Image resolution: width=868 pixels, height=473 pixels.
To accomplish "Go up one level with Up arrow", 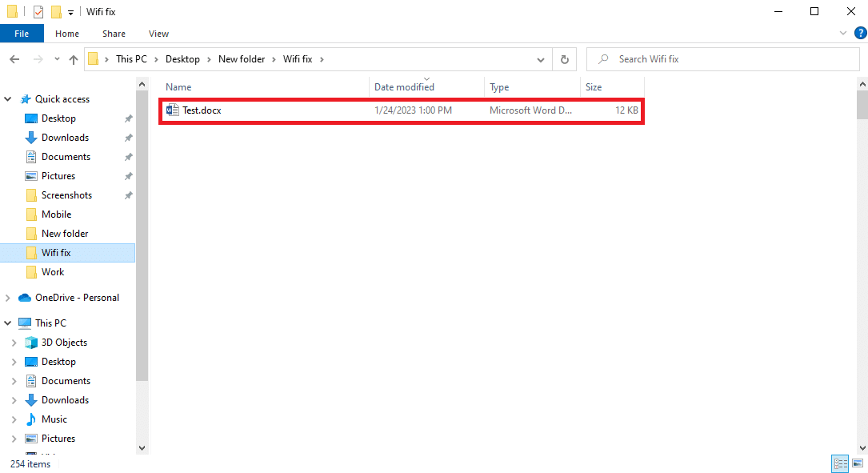I will [73, 59].
